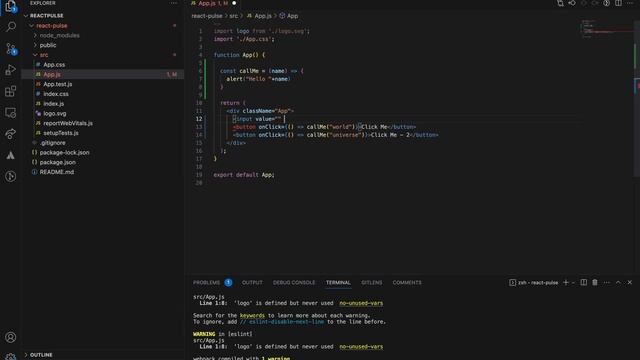Click the code minimap preview

(x=606, y=29)
